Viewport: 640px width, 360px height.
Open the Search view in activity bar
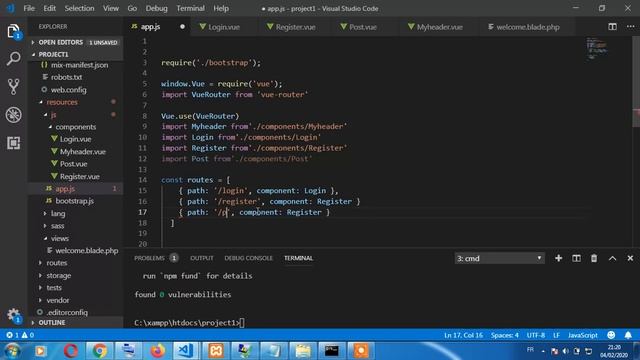point(13,59)
